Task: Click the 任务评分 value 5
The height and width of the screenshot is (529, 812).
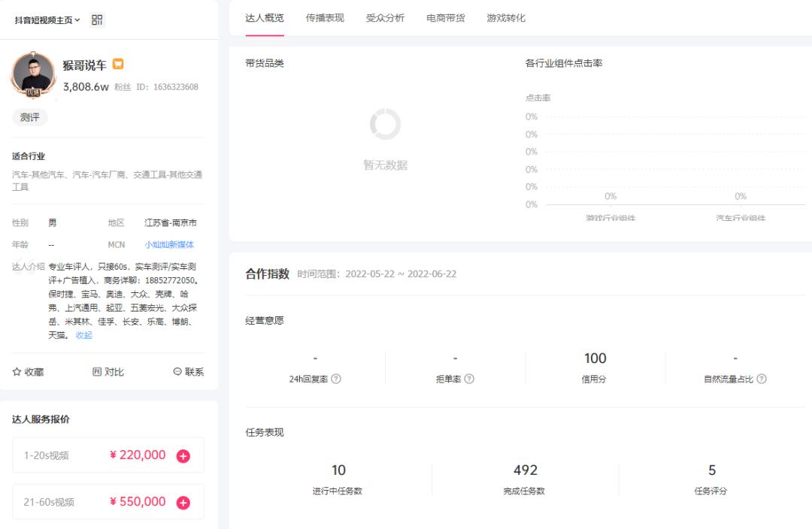Action: 712,470
